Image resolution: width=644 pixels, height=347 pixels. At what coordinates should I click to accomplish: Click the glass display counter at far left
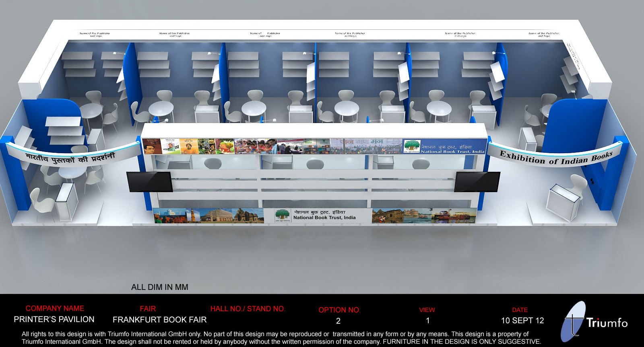(66, 200)
